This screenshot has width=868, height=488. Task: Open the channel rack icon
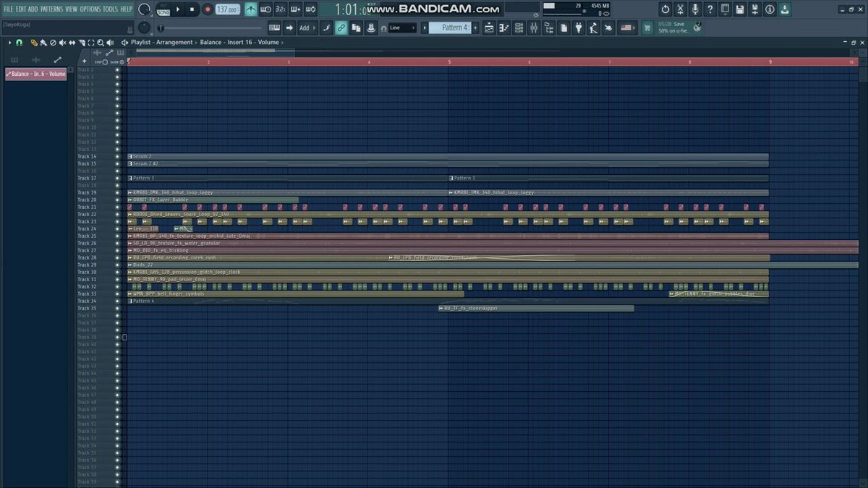coord(519,28)
